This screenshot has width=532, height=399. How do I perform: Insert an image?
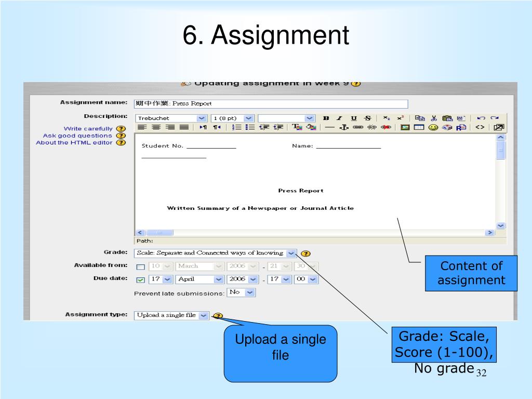pos(405,127)
